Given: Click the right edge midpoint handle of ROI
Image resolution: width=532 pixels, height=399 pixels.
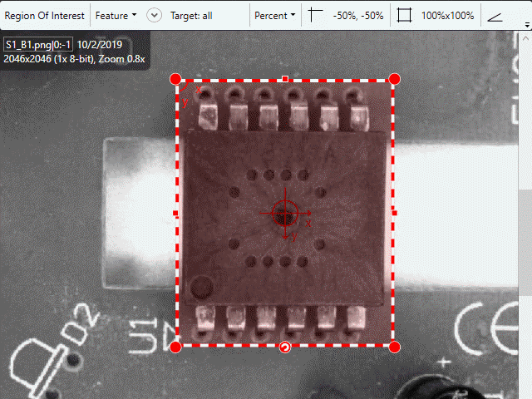Looking at the screenshot, I should point(395,214).
